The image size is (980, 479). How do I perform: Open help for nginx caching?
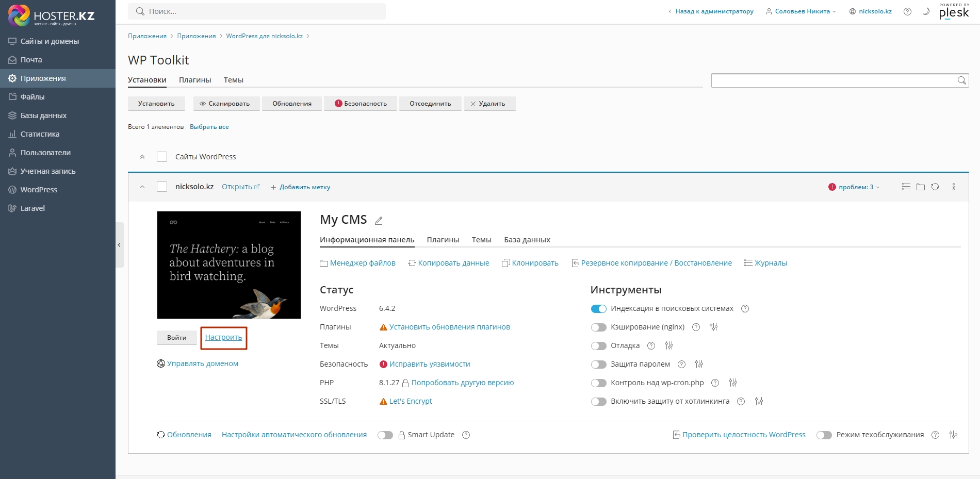[x=696, y=327]
